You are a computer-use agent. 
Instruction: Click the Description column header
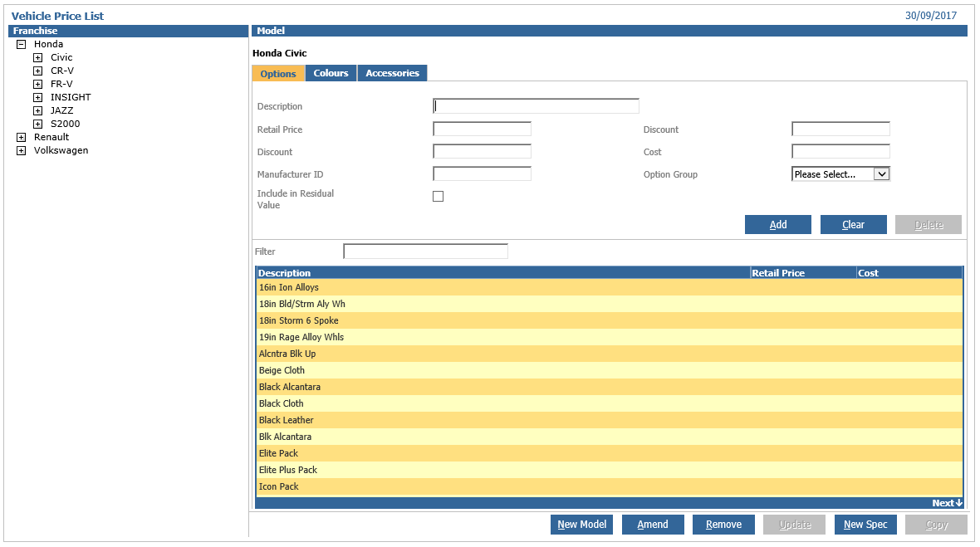pyautogui.click(x=503, y=273)
